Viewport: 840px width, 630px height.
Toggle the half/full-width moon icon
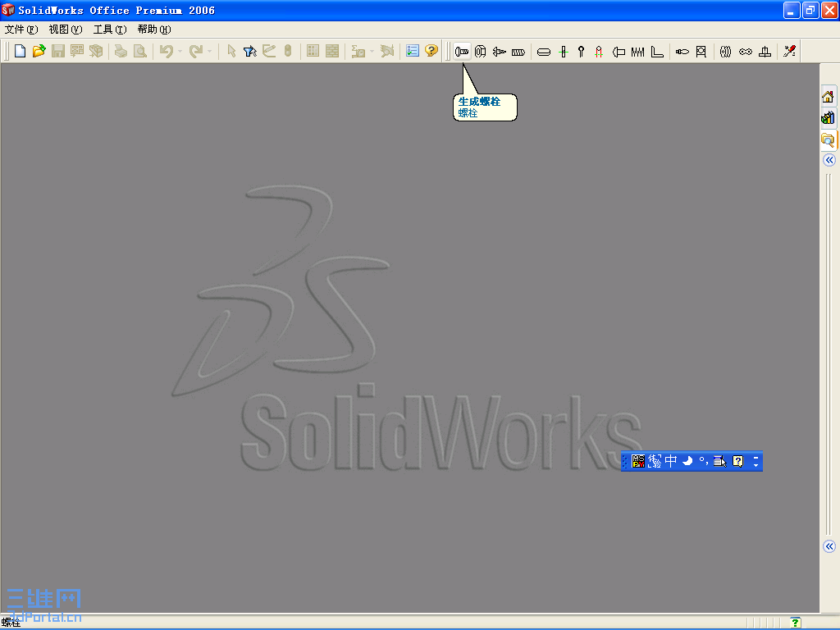coord(687,461)
